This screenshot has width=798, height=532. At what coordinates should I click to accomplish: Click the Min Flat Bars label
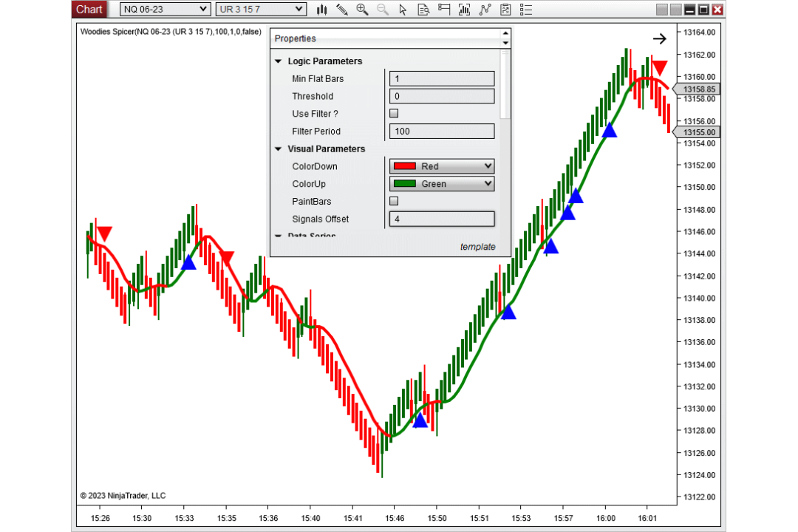tap(318, 79)
